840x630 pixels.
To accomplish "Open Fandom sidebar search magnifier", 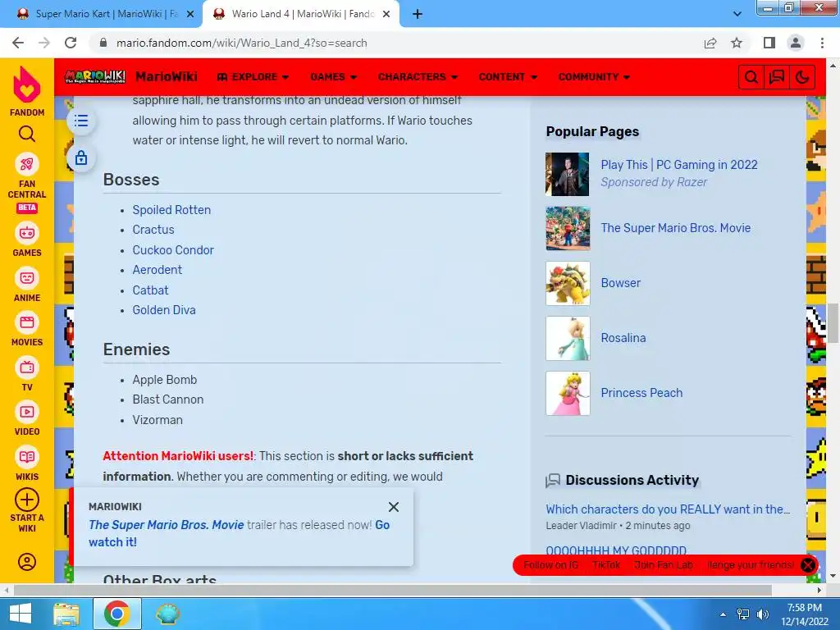I will [x=27, y=134].
